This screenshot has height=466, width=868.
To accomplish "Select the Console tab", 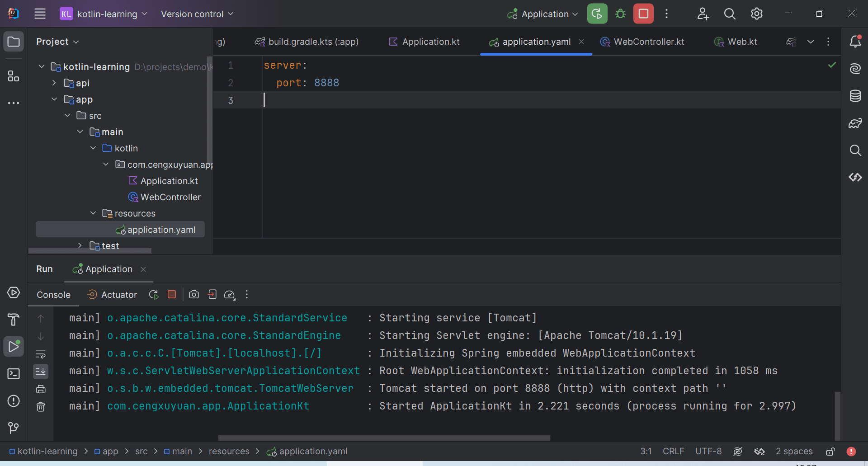I will point(53,295).
